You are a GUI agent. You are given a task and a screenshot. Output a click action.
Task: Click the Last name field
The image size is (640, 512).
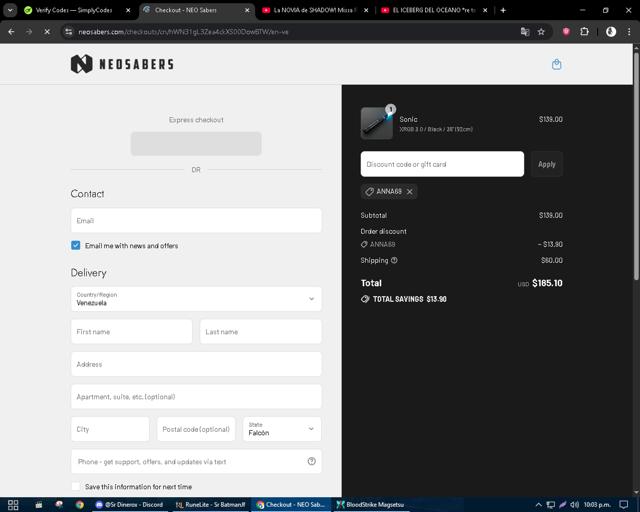point(261,332)
